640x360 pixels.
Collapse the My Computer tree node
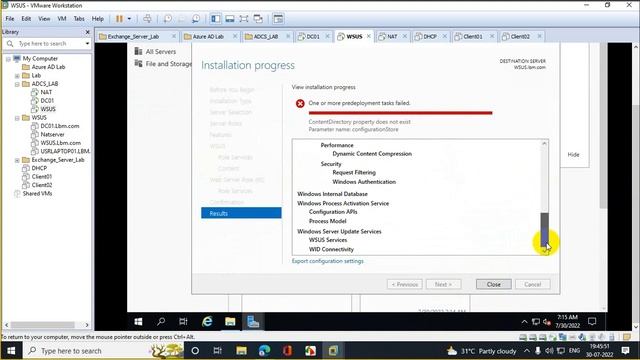coord(8,59)
